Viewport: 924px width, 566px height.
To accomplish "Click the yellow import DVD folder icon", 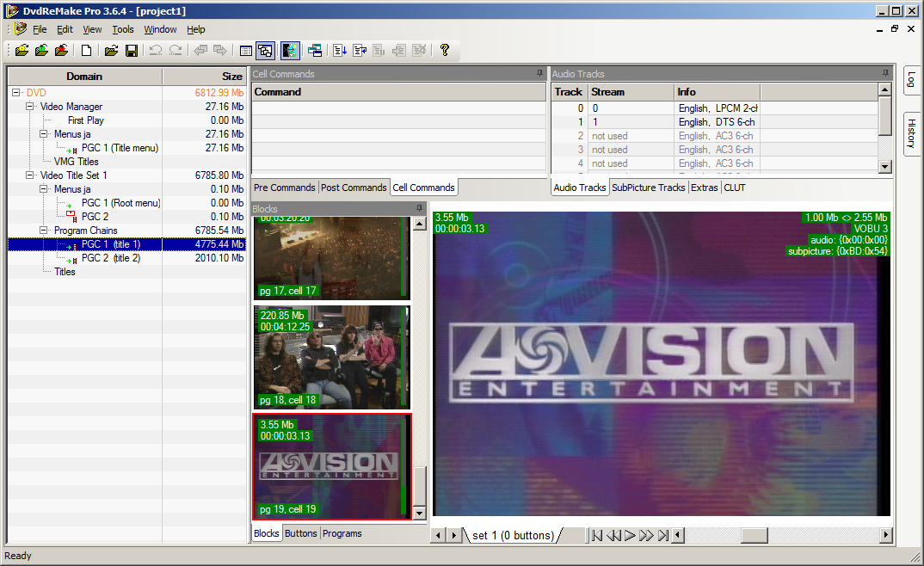I will click(x=22, y=51).
